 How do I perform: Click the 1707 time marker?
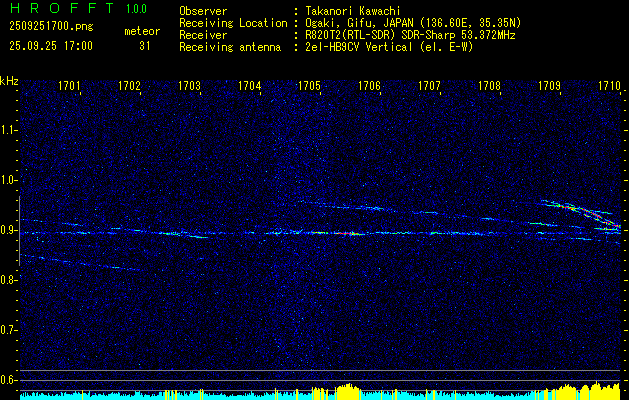(x=429, y=85)
